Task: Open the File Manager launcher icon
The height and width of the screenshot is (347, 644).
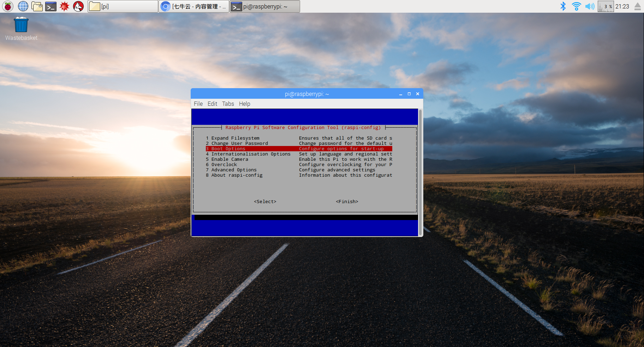Action: (37, 6)
